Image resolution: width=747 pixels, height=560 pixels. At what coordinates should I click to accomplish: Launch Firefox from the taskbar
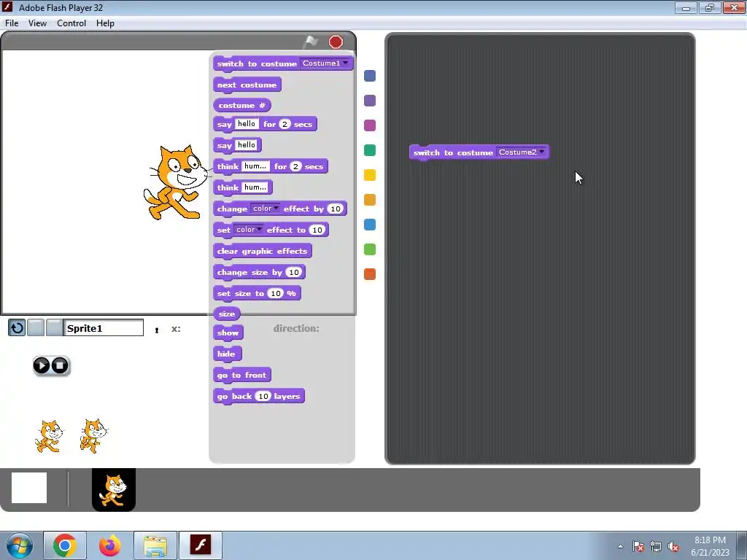click(110, 545)
